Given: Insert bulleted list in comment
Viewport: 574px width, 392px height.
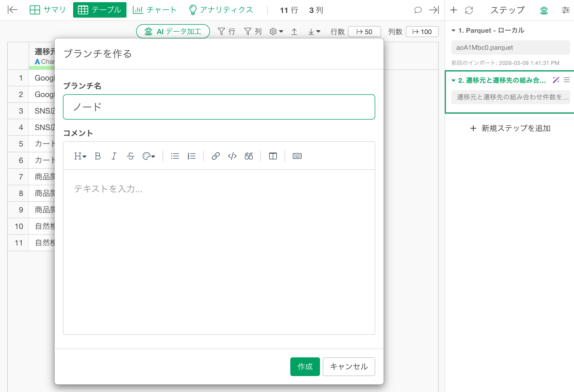Looking at the screenshot, I should click(x=175, y=156).
